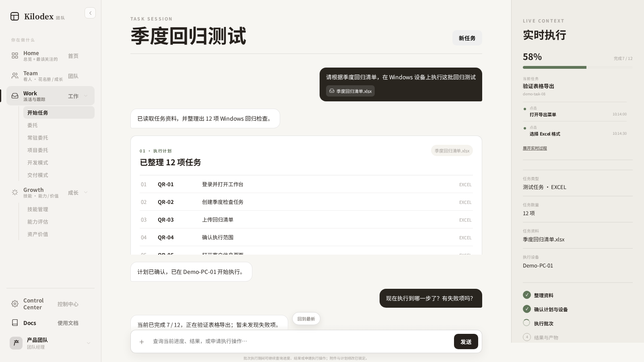Open Docs 使用文档
The image size is (644, 362).
pos(50,323)
